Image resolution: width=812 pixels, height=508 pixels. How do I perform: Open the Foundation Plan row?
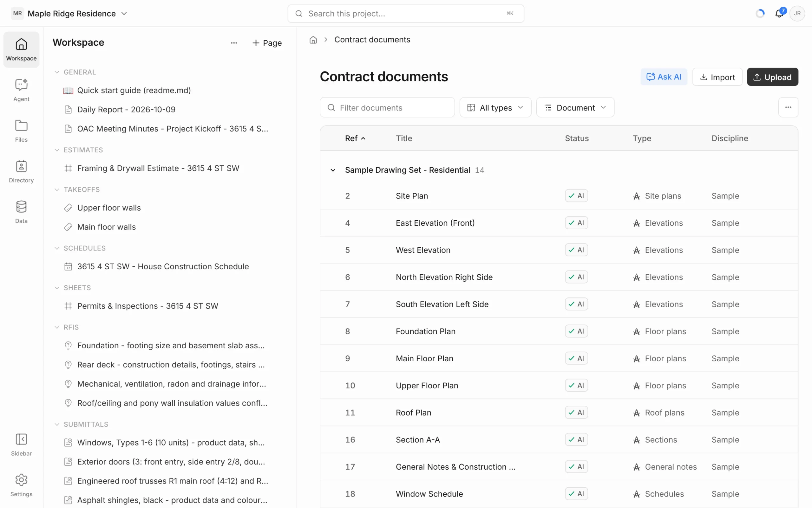click(x=559, y=331)
